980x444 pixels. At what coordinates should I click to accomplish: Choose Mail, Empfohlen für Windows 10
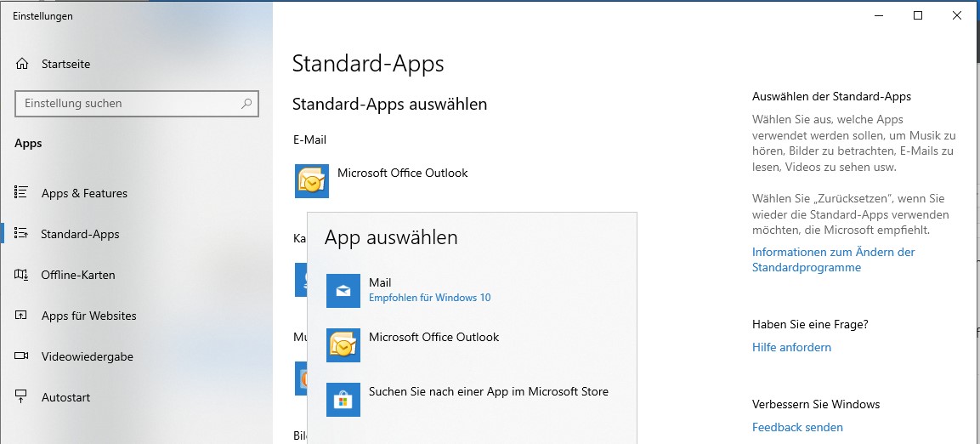point(472,291)
